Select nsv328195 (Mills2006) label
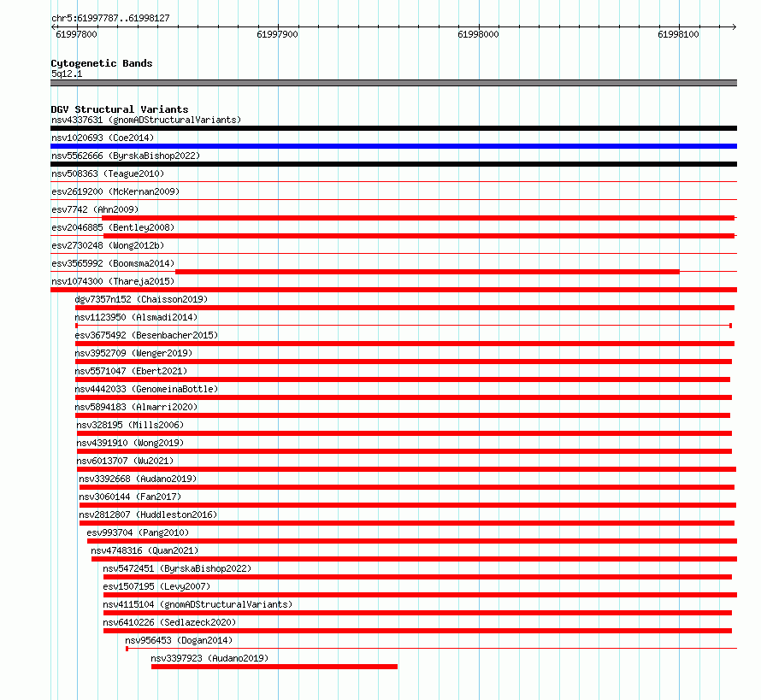The image size is (761, 700). click(130, 425)
